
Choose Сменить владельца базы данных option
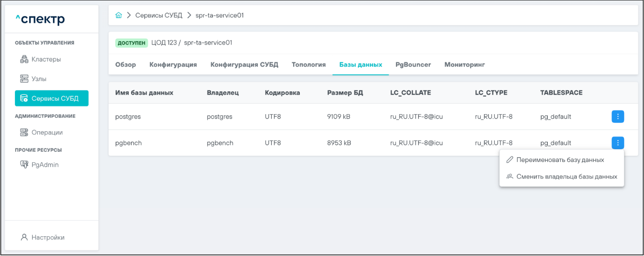(566, 176)
